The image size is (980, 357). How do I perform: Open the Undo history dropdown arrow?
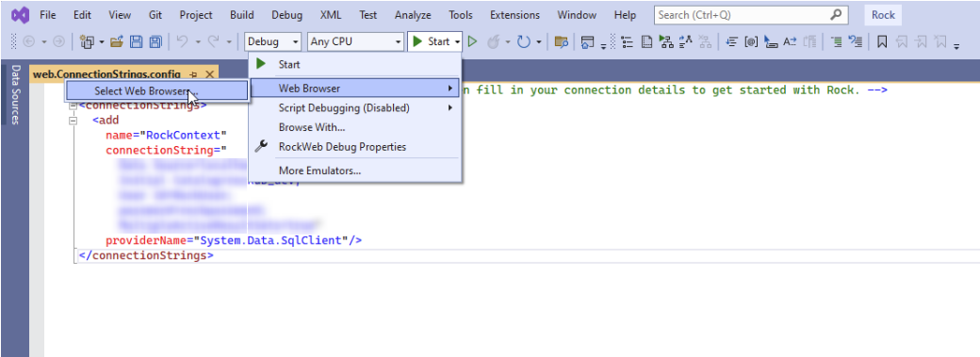coord(198,41)
